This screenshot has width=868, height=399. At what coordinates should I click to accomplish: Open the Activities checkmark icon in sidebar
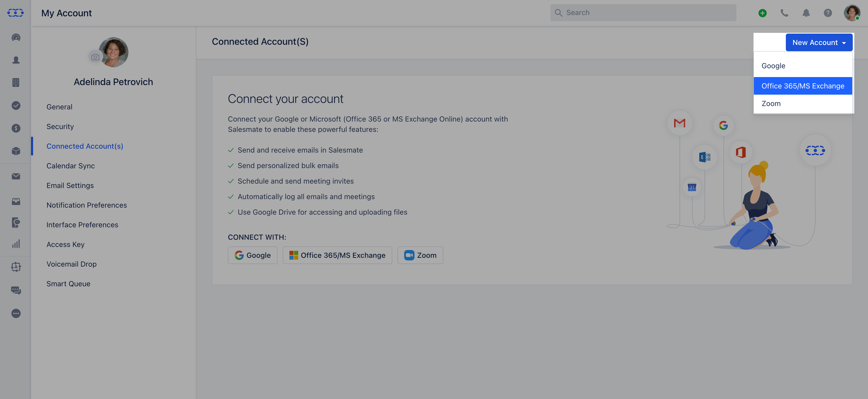pyautogui.click(x=16, y=106)
